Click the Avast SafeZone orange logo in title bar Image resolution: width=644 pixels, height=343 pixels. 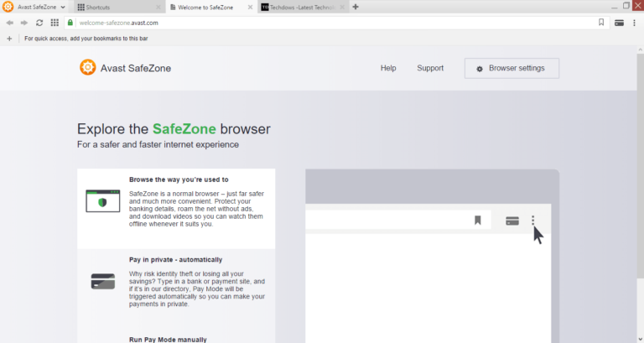[x=8, y=7]
